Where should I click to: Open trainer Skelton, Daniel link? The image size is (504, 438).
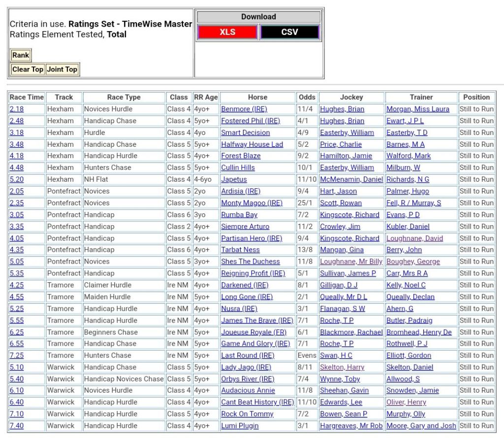[x=409, y=367]
